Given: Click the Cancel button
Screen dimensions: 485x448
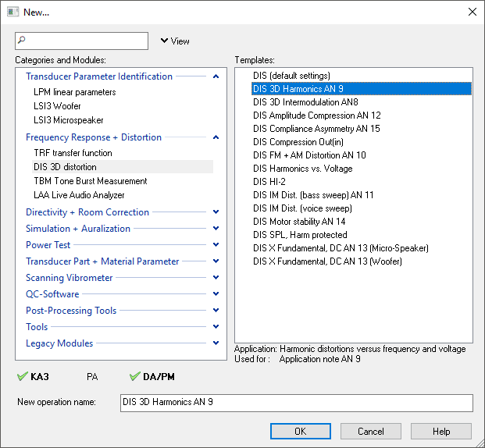Looking at the screenshot, I should coord(370,431).
